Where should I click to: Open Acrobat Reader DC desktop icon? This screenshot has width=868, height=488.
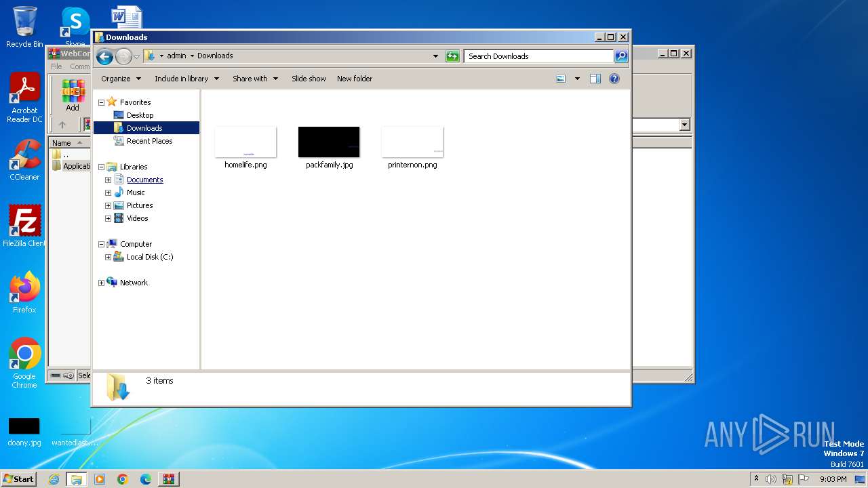[x=24, y=98]
